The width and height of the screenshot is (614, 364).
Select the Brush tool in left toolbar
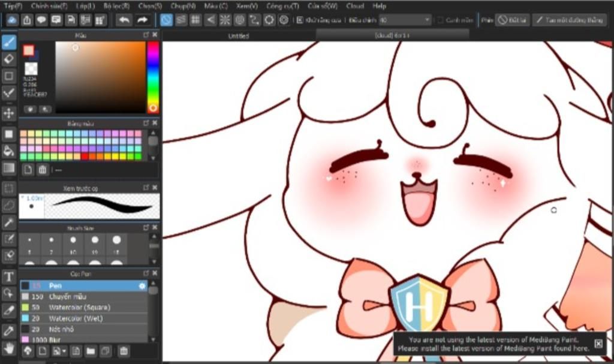pos(8,42)
